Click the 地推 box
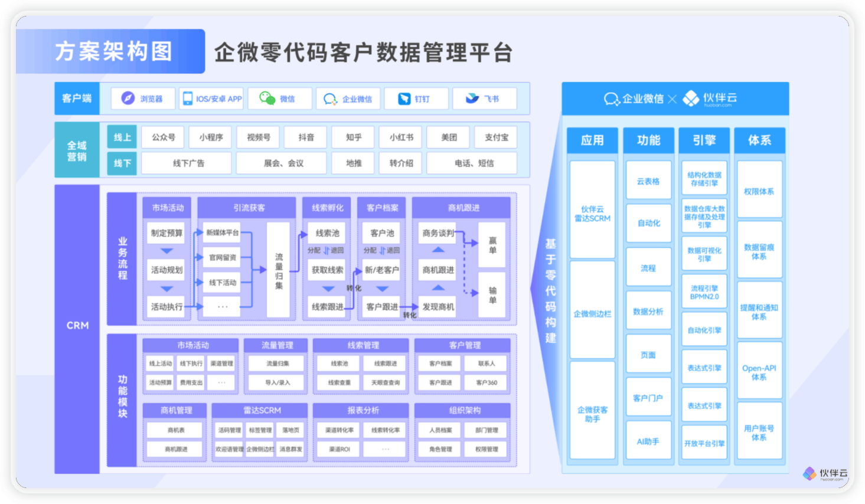 [x=353, y=163]
